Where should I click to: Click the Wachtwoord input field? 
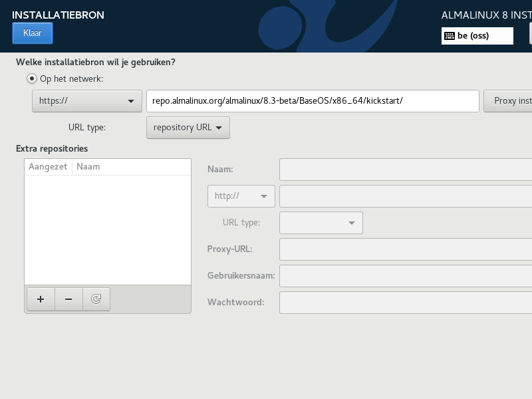click(x=406, y=302)
